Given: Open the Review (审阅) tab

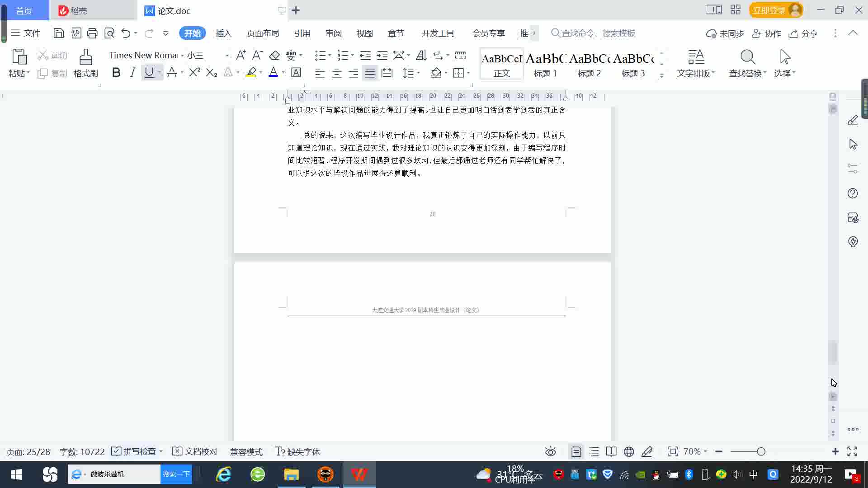Looking at the screenshot, I should point(333,33).
